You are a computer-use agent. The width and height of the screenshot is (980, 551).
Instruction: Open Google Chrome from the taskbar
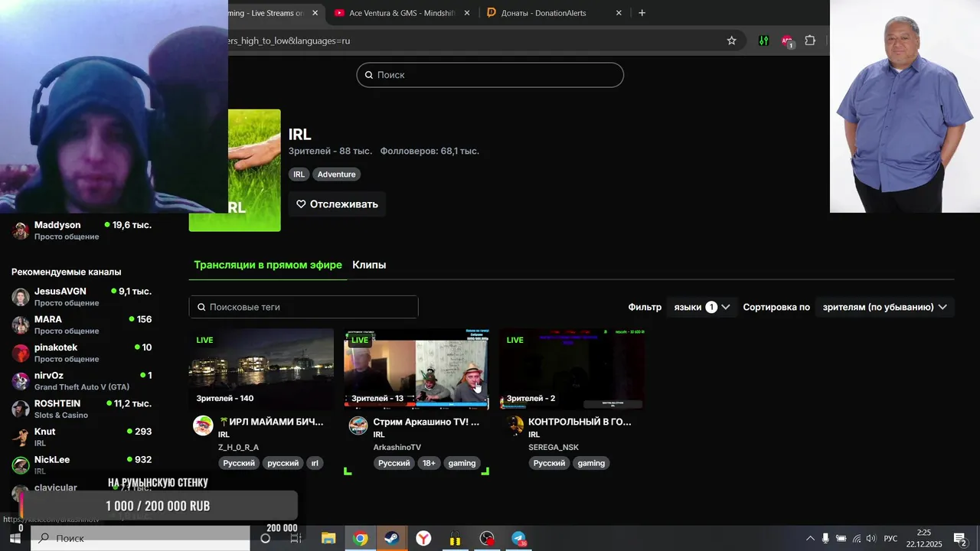point(360,539)
